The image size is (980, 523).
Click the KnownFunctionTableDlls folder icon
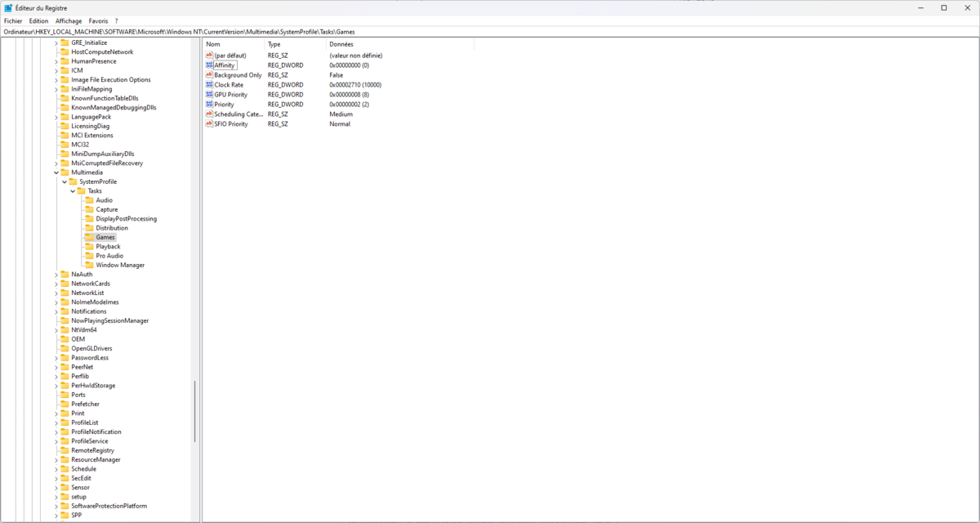pyautogui.click(x=65, y=98)
